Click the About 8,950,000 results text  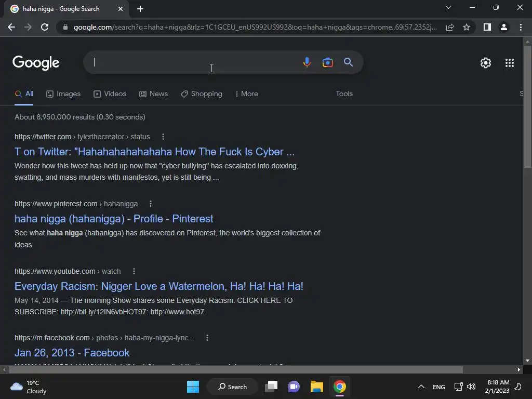(79, 117)
